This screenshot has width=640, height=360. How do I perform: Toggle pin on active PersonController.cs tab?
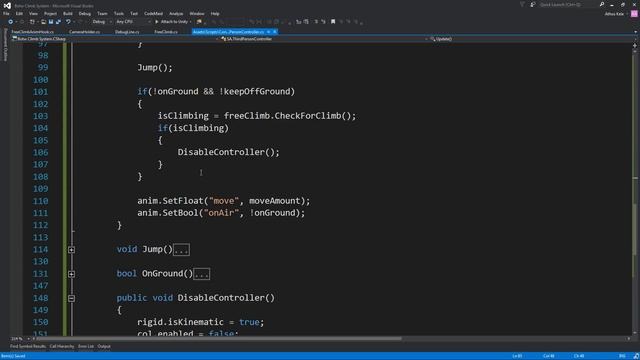pyautogui.click(x=268, y=32)
